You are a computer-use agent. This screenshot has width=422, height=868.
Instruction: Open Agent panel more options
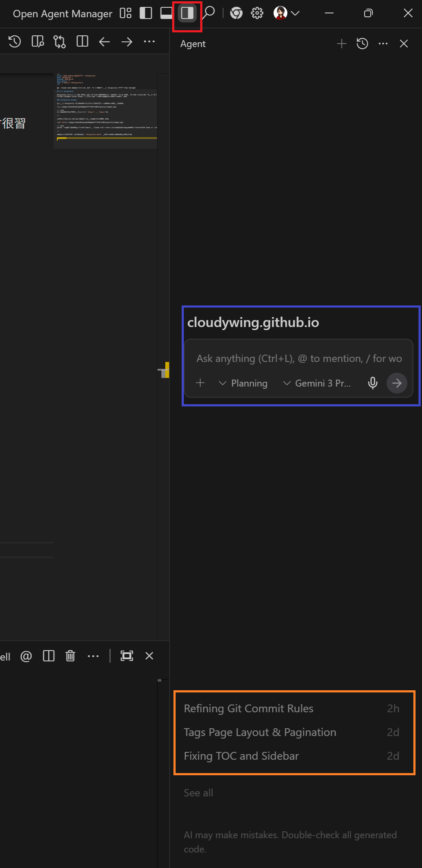click(383, 44)
